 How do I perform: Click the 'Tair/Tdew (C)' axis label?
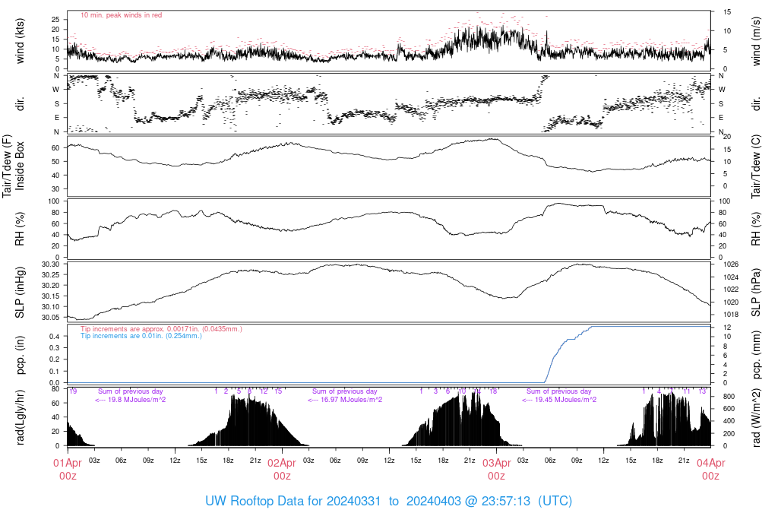point(756,166)
